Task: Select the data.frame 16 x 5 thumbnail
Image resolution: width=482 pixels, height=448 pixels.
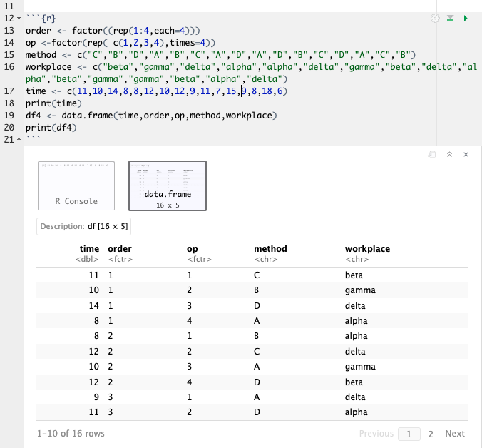Action: [168, 185]
